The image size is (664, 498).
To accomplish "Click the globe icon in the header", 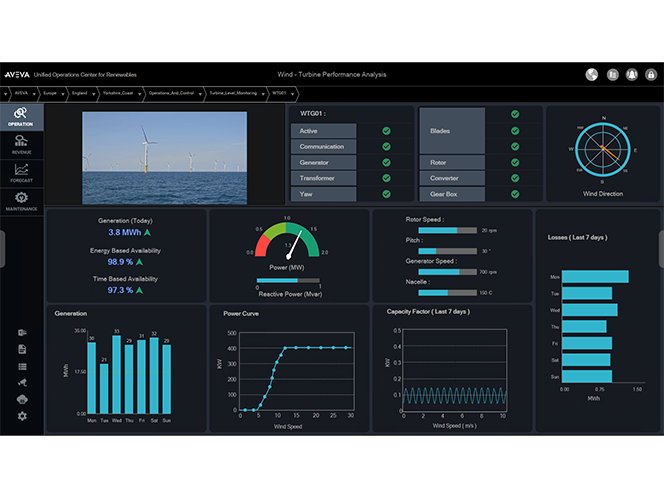I will tap(591, 74).
